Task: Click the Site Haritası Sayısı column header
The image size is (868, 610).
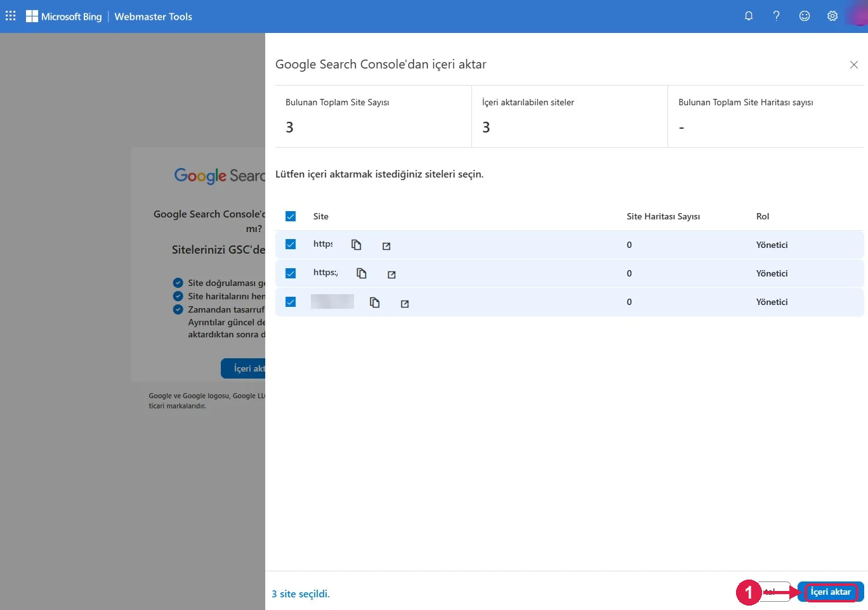Action: point(663,216)
